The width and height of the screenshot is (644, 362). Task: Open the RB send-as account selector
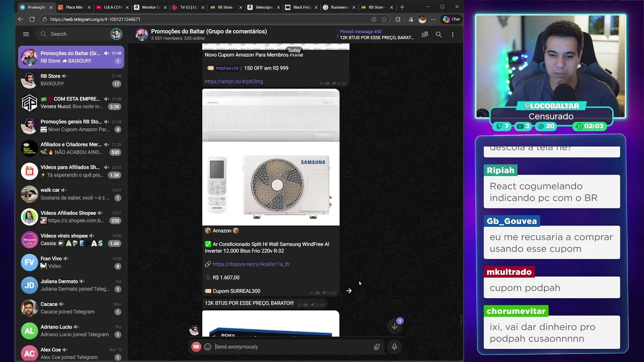[196, 346]
